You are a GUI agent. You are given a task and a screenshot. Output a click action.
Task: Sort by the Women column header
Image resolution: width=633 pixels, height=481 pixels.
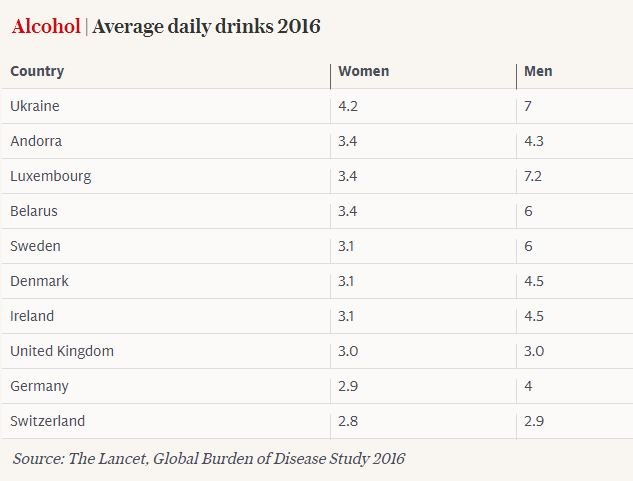click(364, 71)
